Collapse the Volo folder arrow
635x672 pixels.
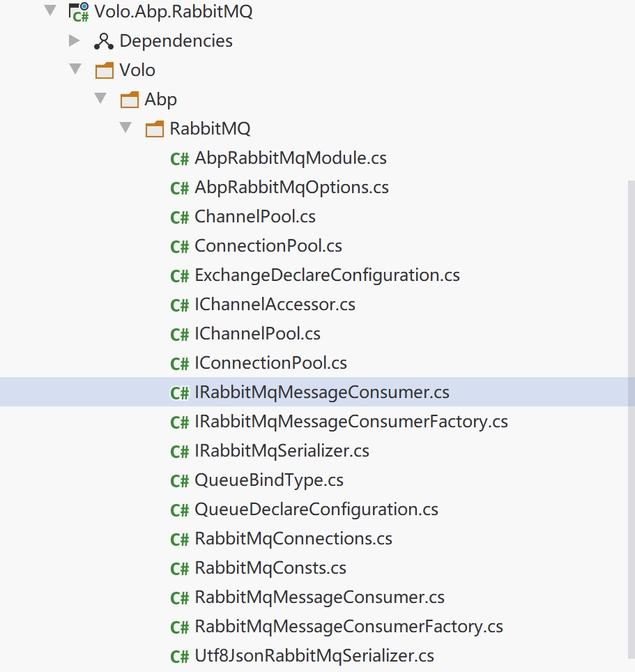pyautogui.click(x=75, y=70)
